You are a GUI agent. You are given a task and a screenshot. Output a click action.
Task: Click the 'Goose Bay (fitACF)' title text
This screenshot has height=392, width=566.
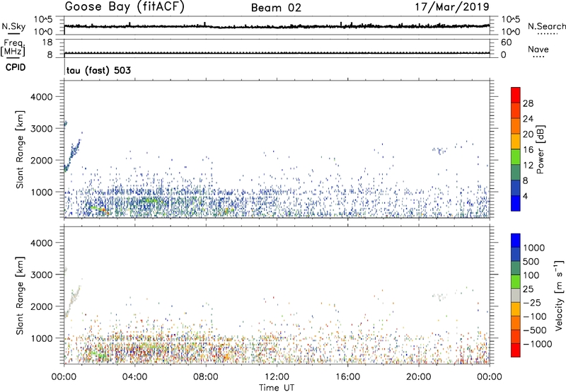click(x=125, y=7)
